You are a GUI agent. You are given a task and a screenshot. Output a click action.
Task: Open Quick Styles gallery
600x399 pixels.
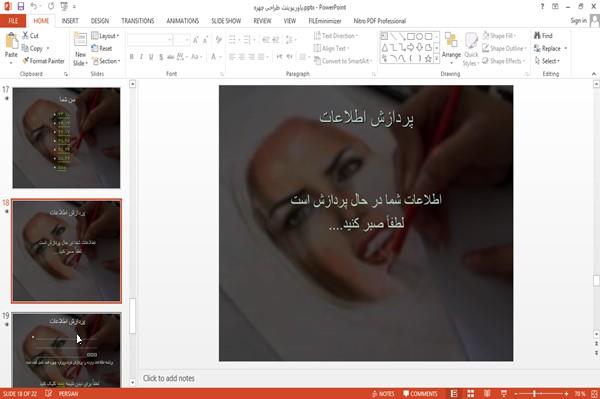[x=471, y=50]
